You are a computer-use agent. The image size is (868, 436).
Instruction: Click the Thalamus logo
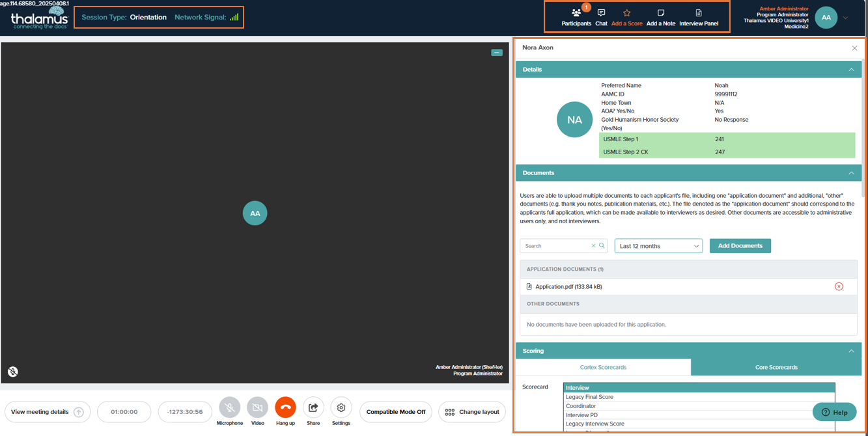(x=39, y=18)
